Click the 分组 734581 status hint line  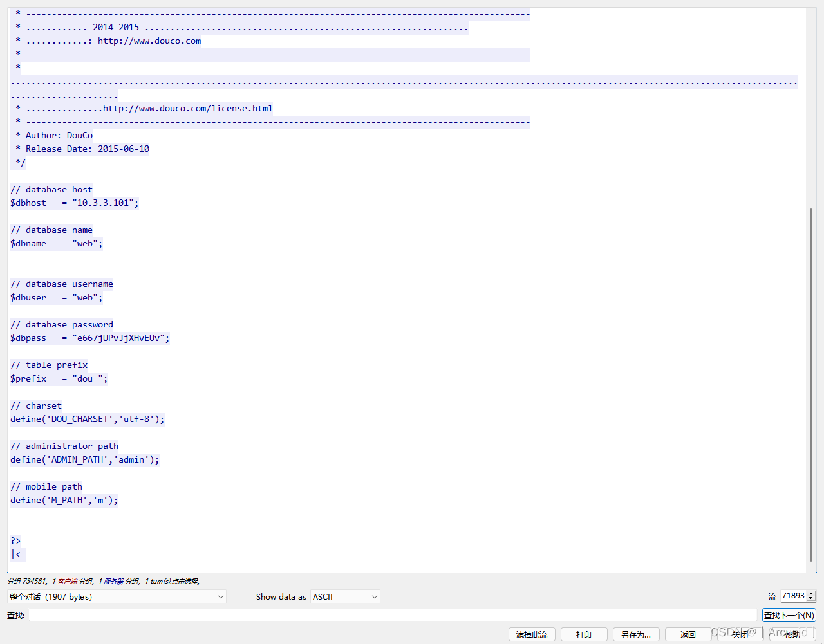104,581
